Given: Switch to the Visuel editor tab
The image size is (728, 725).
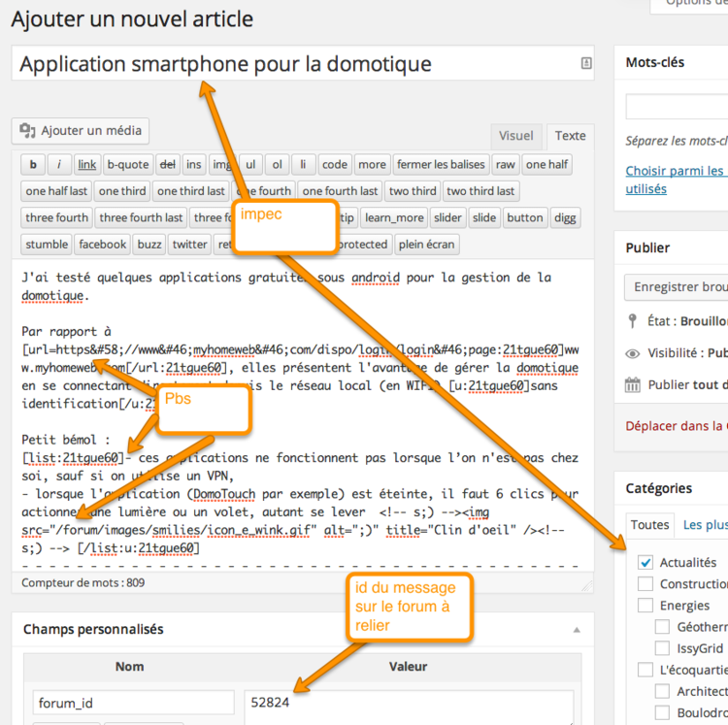Looking at the screenshot, I should pyautogui.click(x=515, y=136).
